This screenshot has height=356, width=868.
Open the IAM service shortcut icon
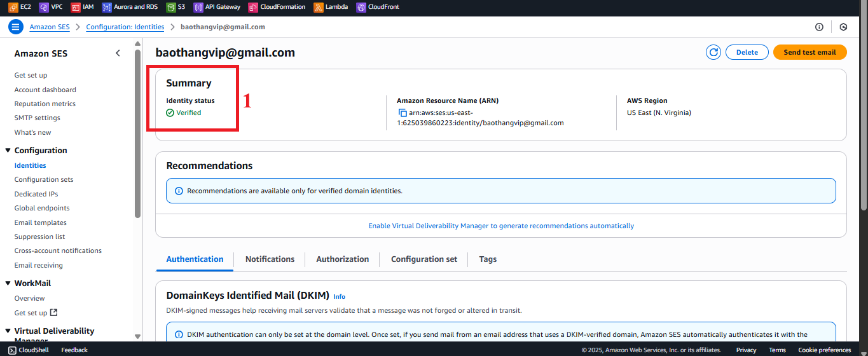[x=75, y=7]
